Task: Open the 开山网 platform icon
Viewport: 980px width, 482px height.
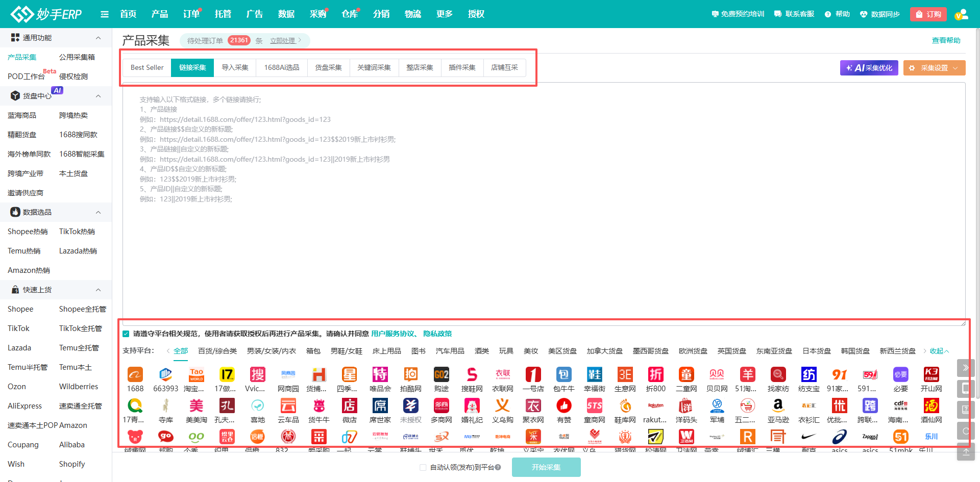Action: [931, 375]
